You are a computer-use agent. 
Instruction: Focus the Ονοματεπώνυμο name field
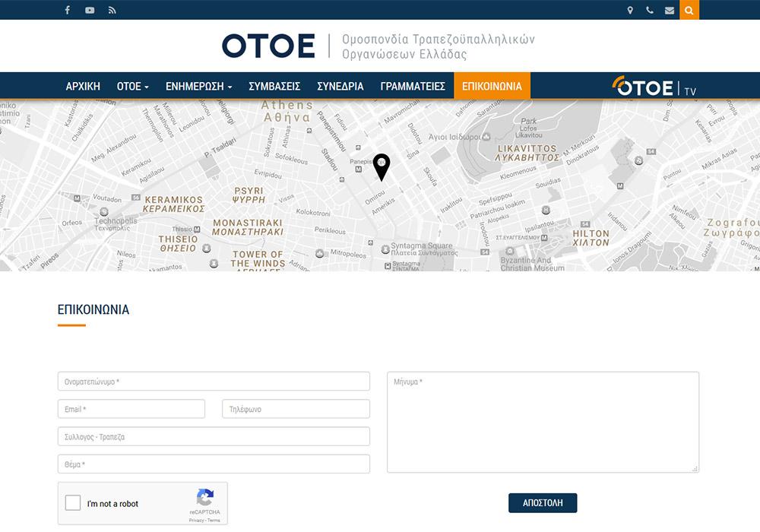tap(214, 382)
